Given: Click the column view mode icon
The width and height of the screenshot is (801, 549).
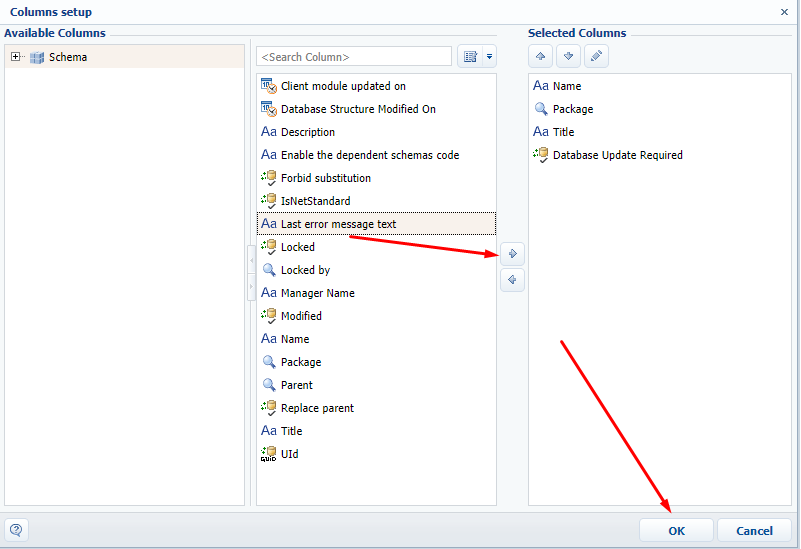Looking at the screenshot, I should 470,57.
